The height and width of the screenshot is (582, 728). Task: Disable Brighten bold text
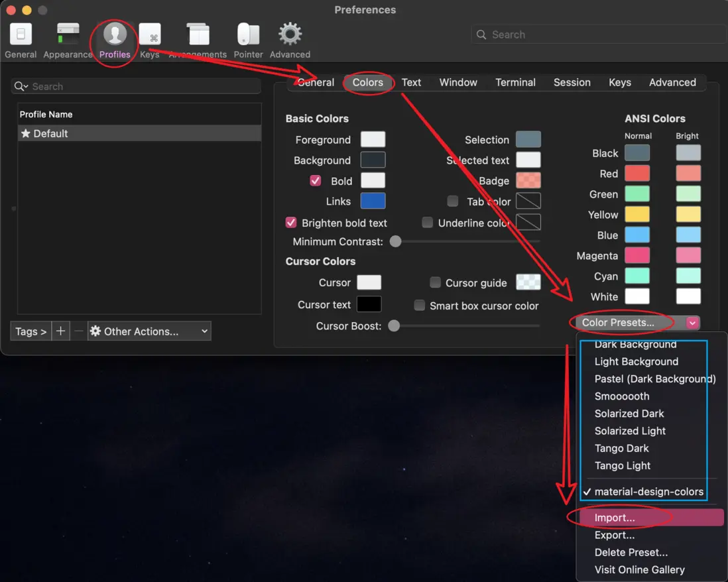point(290,222)
